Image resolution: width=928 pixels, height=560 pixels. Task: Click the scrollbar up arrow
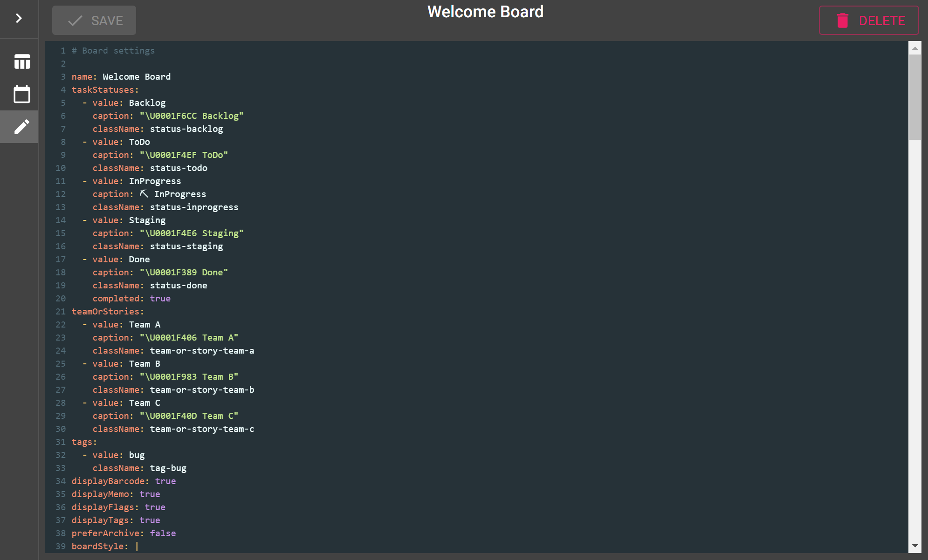[915, 48]
